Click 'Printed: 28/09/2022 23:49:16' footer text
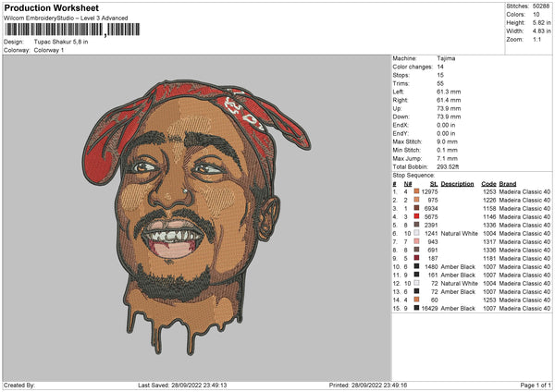 [x=368, y=385]
